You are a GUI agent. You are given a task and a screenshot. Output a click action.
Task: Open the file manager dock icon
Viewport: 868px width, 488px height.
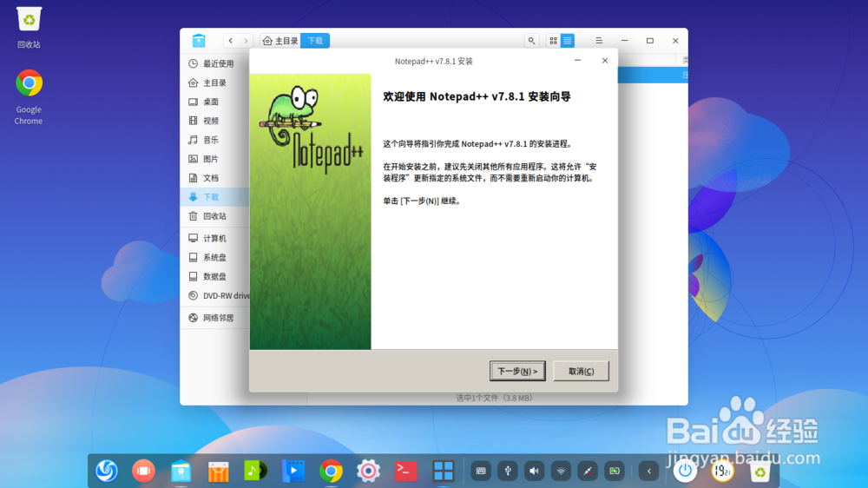tap(181, 471)
